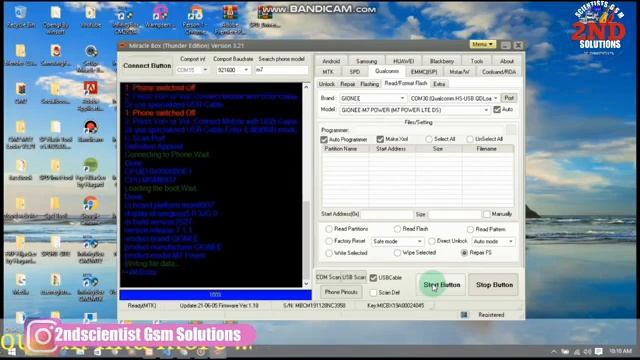Switch to the Android tab
Screen dimensions: 640x360
tap(331, 61)
